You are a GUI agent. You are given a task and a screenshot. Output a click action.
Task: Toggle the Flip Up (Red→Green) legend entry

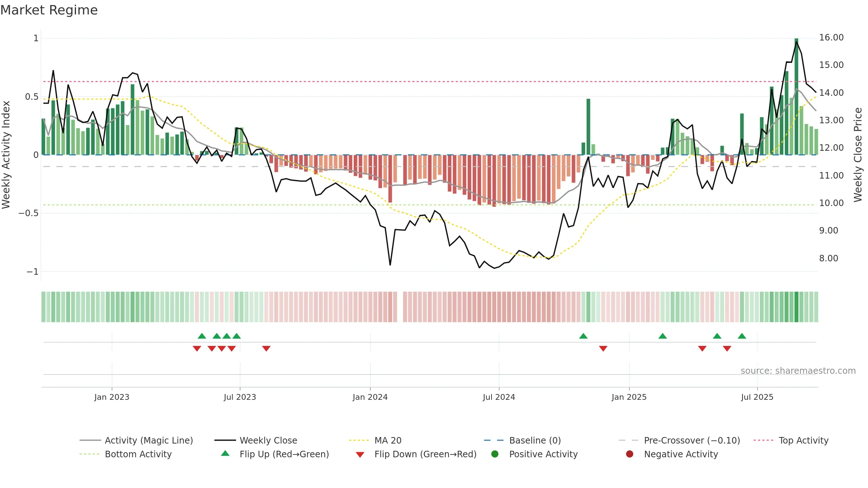click(x=275, y=454)
